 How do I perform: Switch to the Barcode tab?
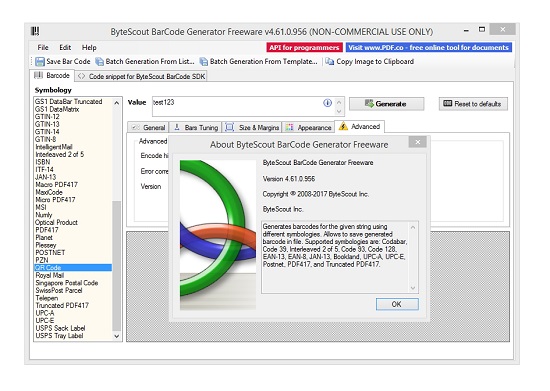[52, 75]
